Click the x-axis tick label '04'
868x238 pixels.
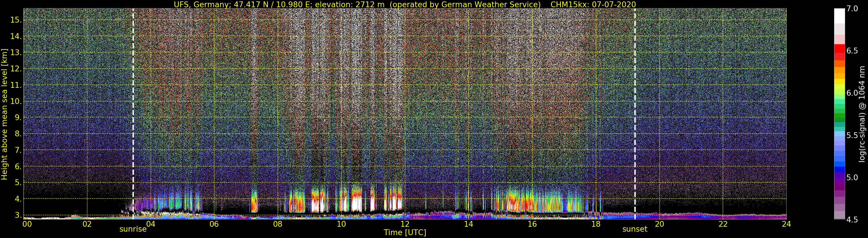click(151, 224)
